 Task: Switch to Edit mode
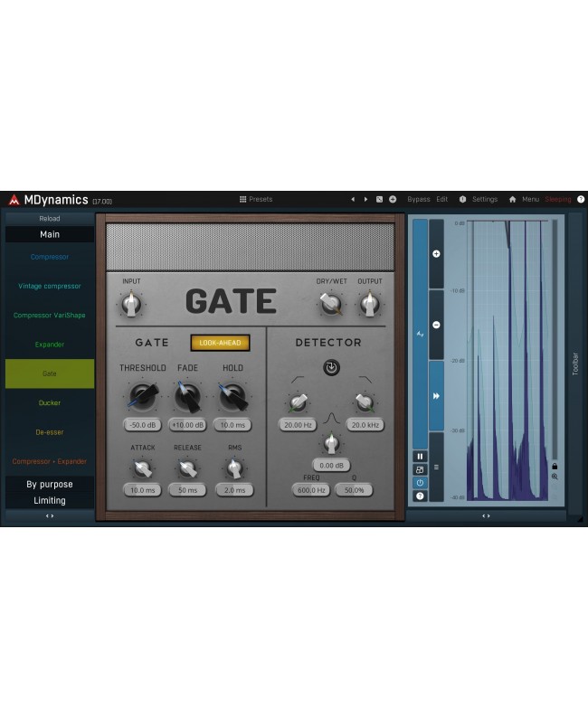(442, 199)
